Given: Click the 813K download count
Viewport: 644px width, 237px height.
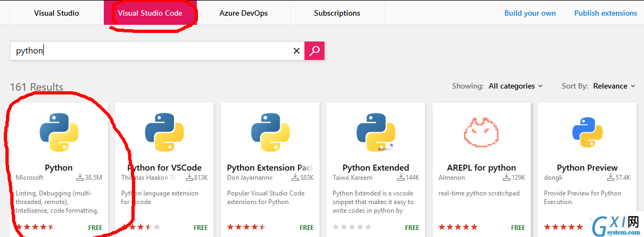Looking at the screenshot, I should [196, 178].
